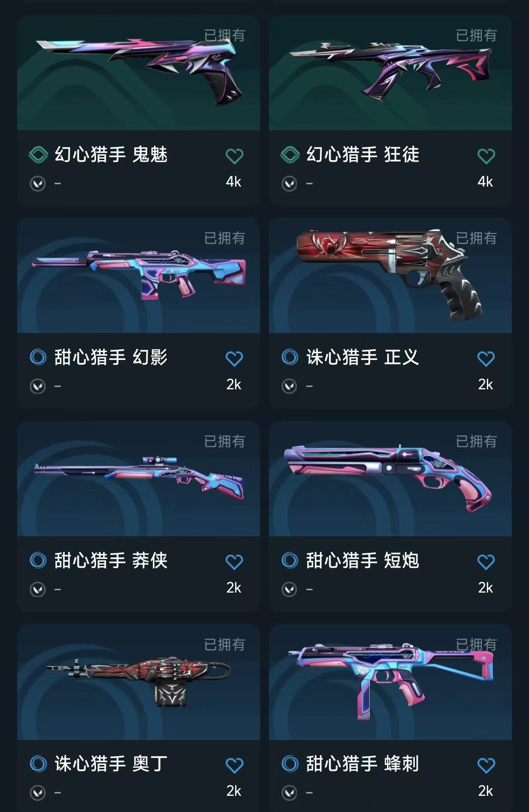Viewport: 529px width, 812px height.
Task: Click 已拥有 badge on 幻心猎手 狂徒
Action: point(476,35)
